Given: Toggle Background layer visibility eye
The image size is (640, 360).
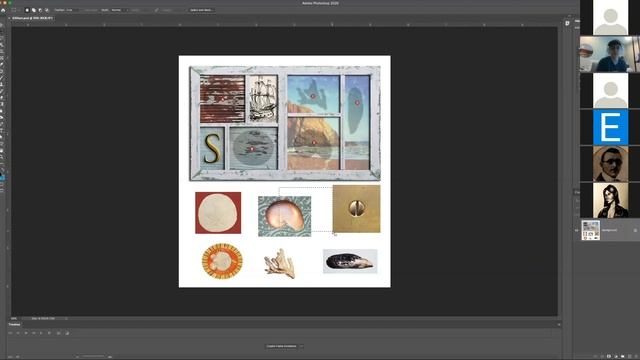Looking at the screenshot, I should (577, 230).
